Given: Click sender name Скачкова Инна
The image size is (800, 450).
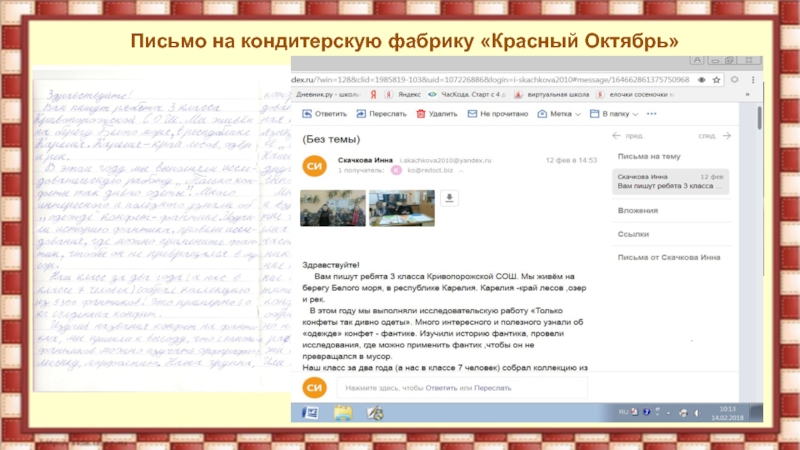Looking at the screenshot, I should click(x=365, y=160).
